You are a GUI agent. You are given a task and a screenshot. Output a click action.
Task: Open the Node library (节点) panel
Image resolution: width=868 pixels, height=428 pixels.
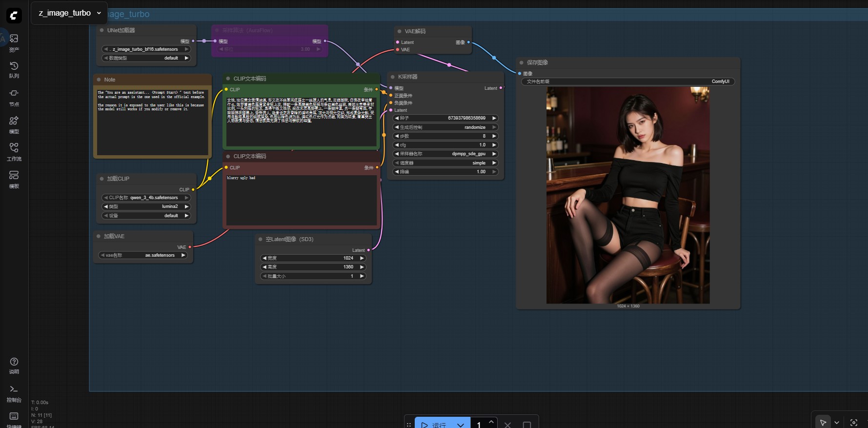[14, 97]
